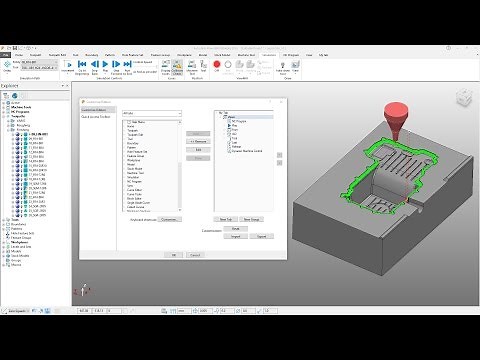This screenshot has height=360, width=480.
Task: Switch to the Home ribbon tab
Action: pos(19,55)
